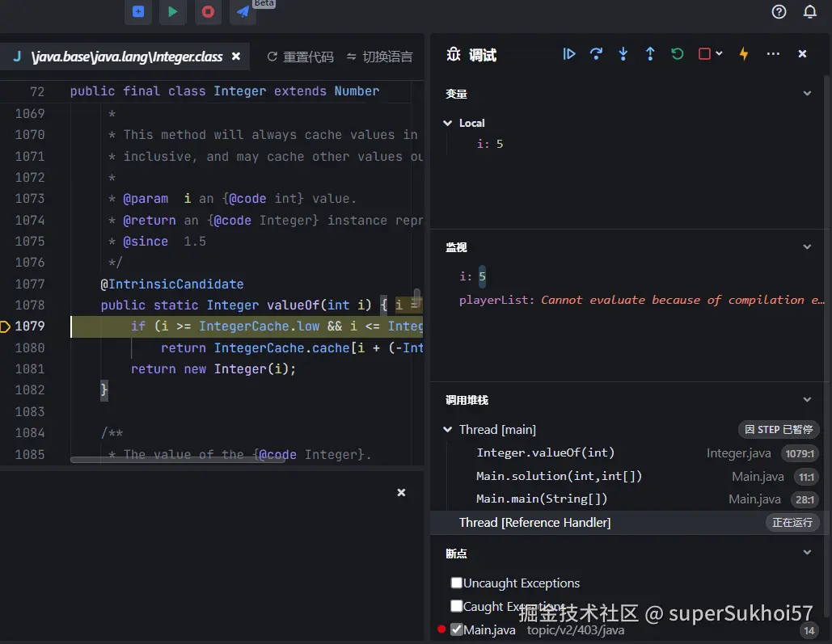Close the bottom panel with X
This screenshot has height=644, width=832.
pyautogui.click(x=401, y=492)
